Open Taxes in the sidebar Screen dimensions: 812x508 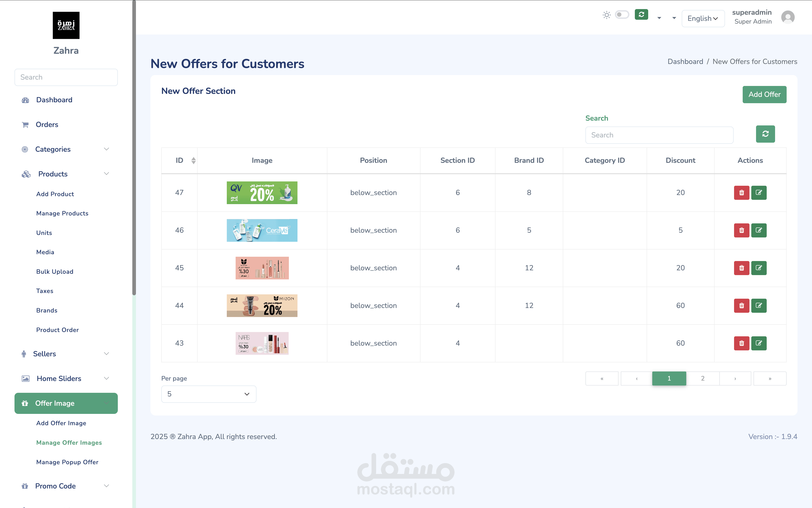(x=45, y=291)
